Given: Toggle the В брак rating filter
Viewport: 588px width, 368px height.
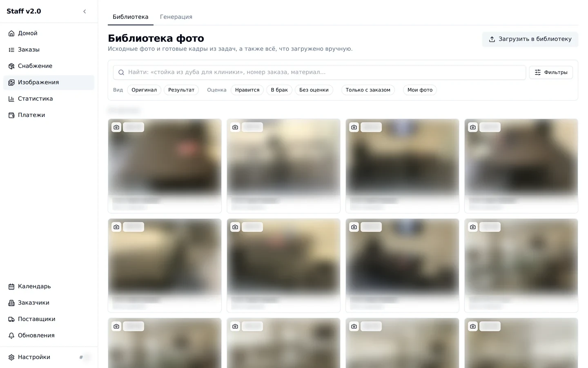Looking at the screenshot, I should [279, 90].
